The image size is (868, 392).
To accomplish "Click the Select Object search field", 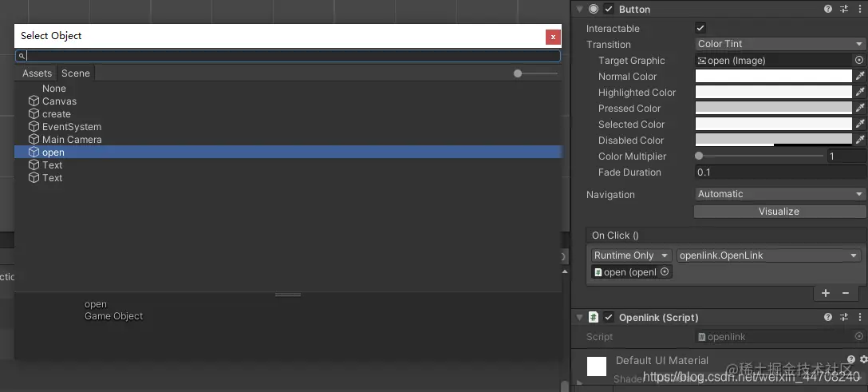I will pyautogui.click(x=288, y=56).
